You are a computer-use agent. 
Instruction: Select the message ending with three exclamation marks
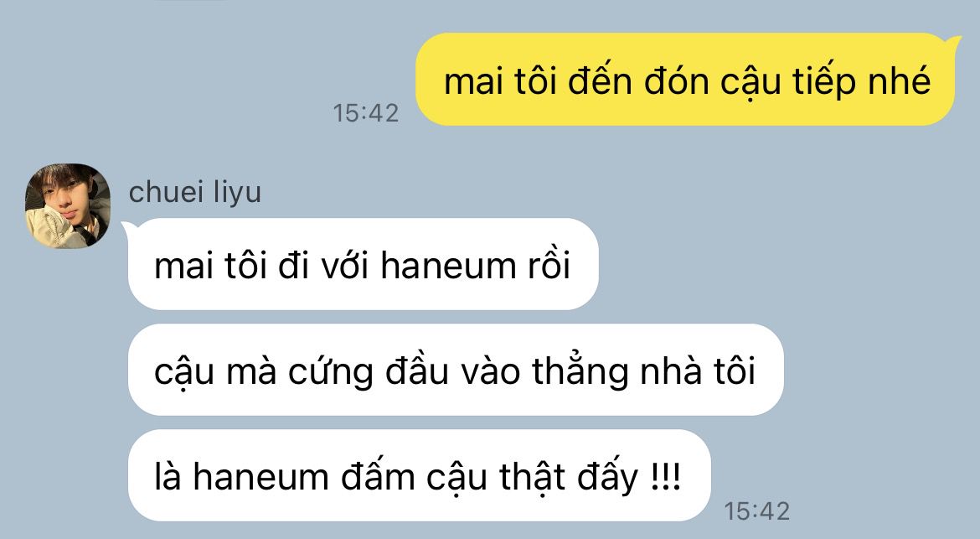[x=420, y=475]
